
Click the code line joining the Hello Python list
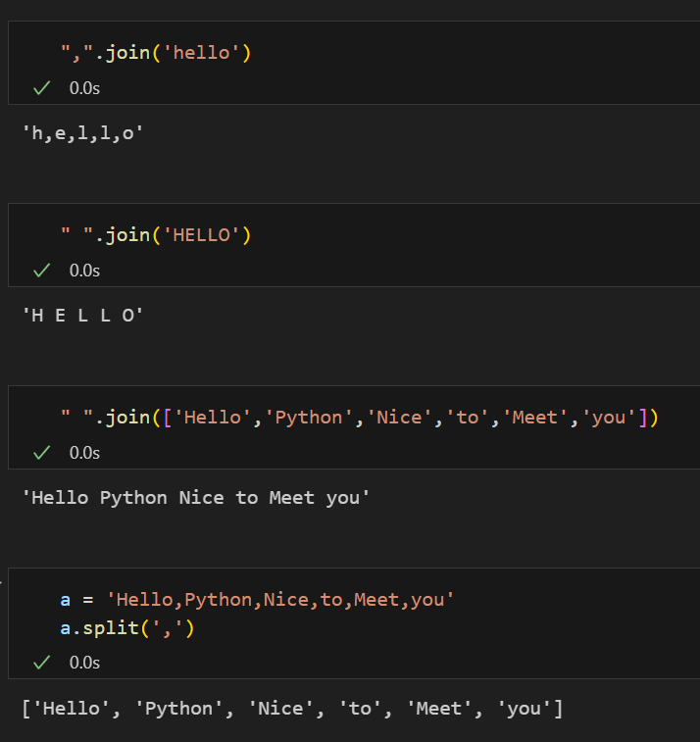(x=359, y=418)
